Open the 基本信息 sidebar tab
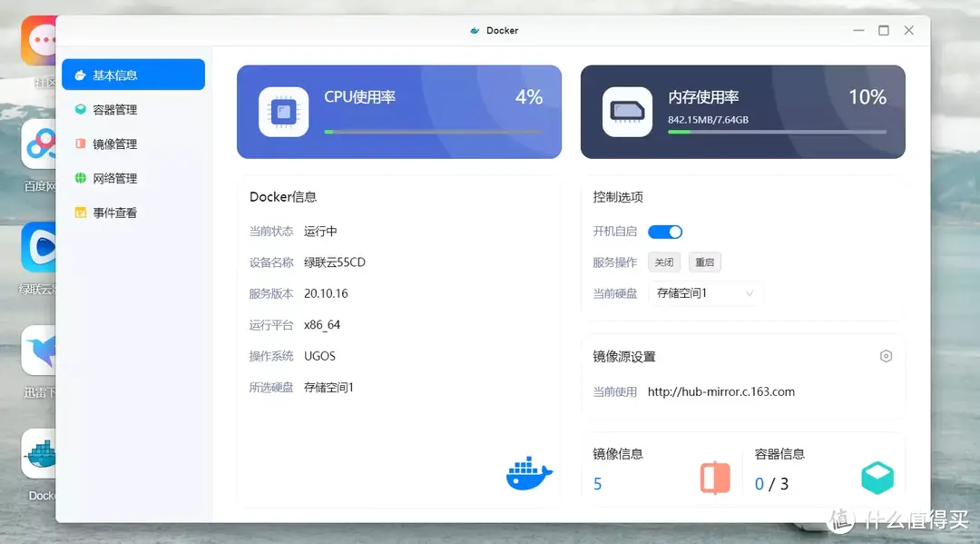This screenshot has height=544, width=980. pos(133,75)
